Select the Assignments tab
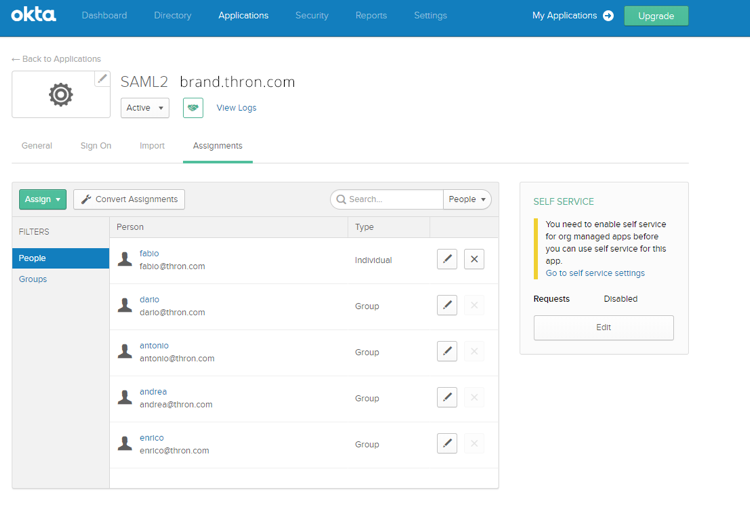The height and width of the screenshot is (514, 750). tap(218, 146)
